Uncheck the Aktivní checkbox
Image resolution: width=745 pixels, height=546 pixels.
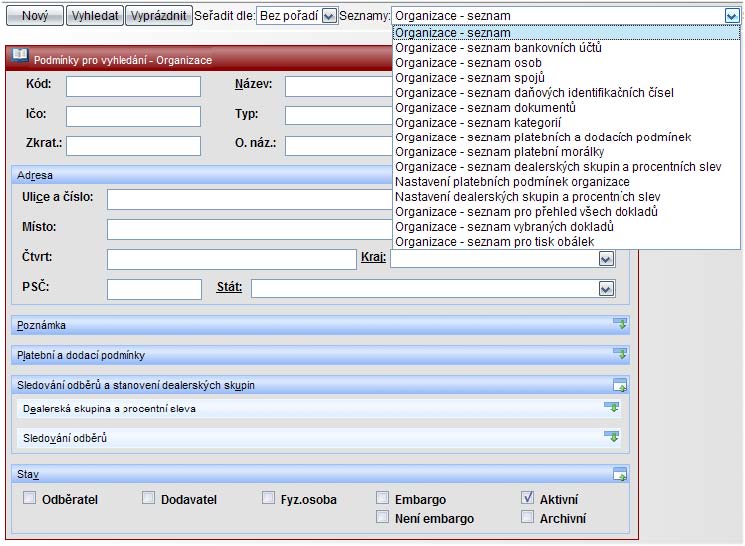527,498
